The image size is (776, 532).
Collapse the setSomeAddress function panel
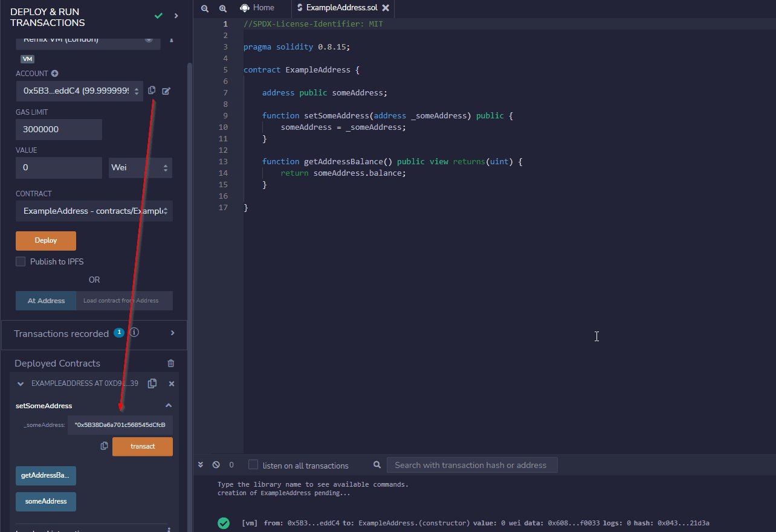(169, 406)
